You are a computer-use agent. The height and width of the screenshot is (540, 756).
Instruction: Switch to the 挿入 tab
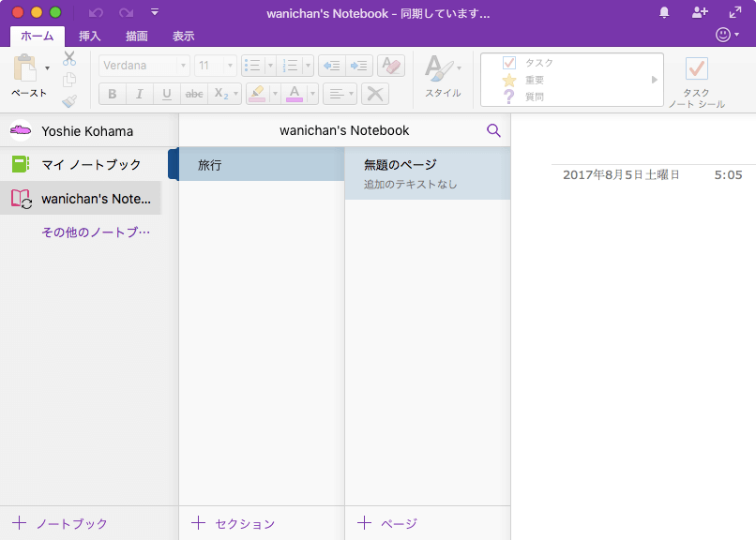point(90,37)
